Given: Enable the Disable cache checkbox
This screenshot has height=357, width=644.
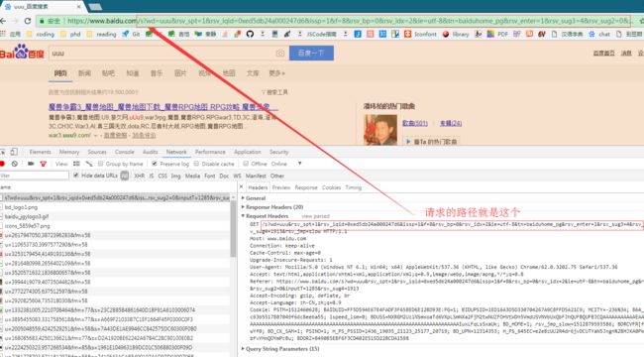Looking at the screenshot, I should [196, 164].
